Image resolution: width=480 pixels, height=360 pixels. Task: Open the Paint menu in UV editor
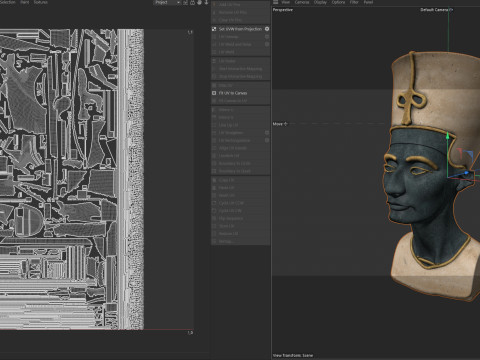coord(25,2)
